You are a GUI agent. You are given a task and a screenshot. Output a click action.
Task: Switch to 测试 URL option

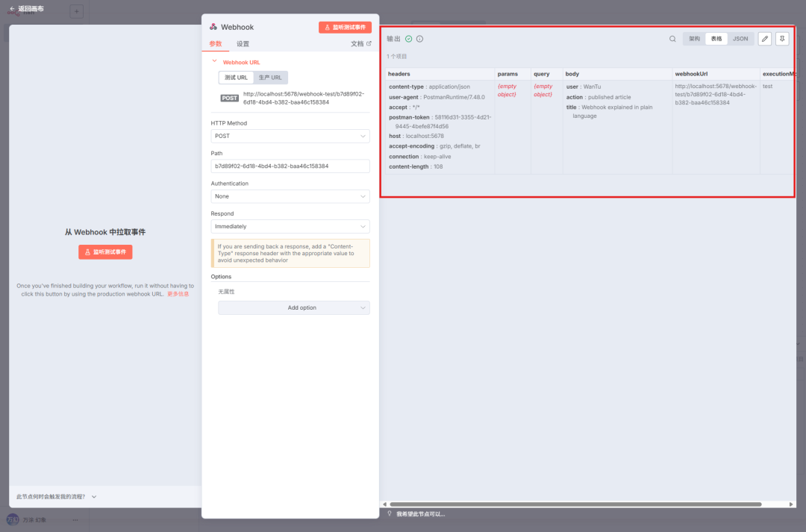pyautogui.click(x=236, y=78)
